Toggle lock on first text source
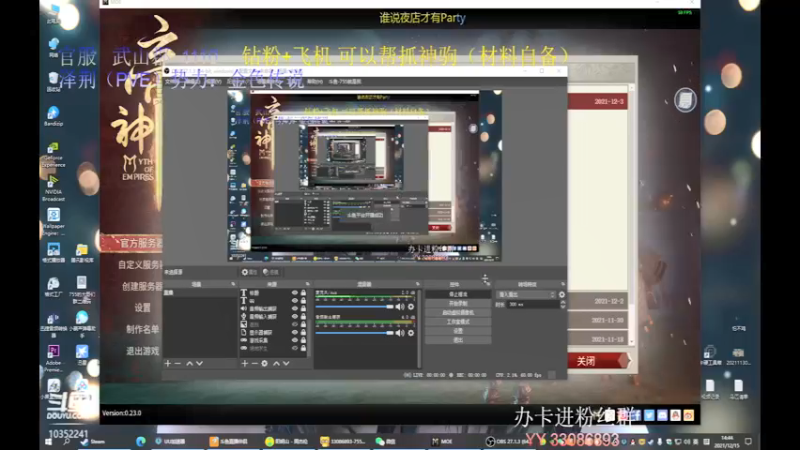This screenshot has width=800, height=450. pos(303,293)
